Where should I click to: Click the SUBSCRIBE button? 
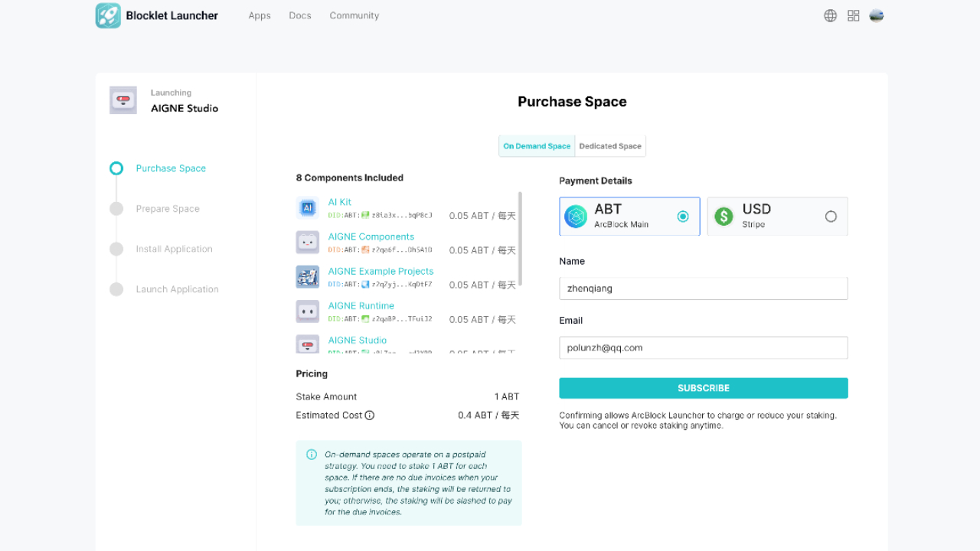[x=703, y=388]
